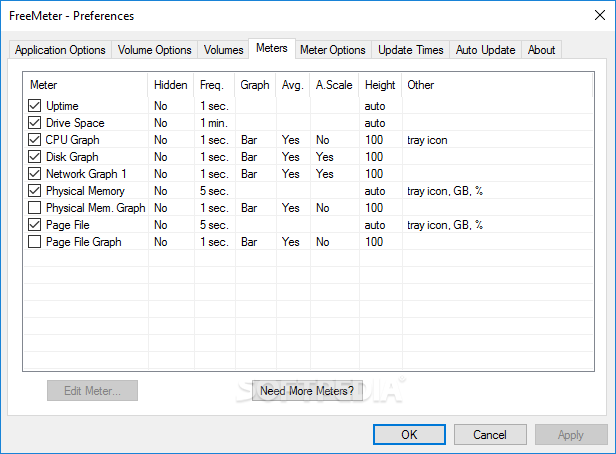The height and width of the screenshot is (454, 616).
Task: Click Avg. 'Yes' in the Disk Graph row
Action: 291,157
